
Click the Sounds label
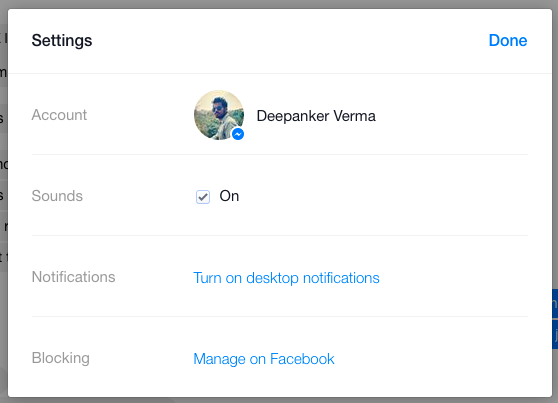click(57, 196)
